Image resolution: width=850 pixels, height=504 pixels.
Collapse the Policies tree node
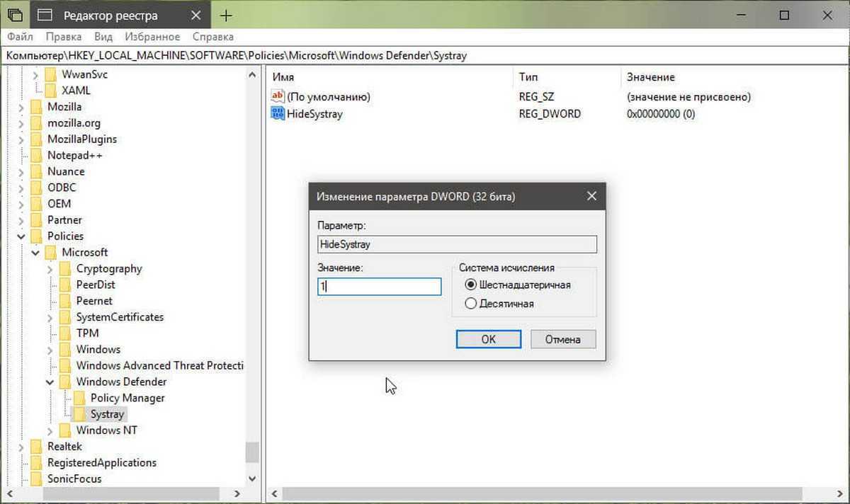(21, 236)
